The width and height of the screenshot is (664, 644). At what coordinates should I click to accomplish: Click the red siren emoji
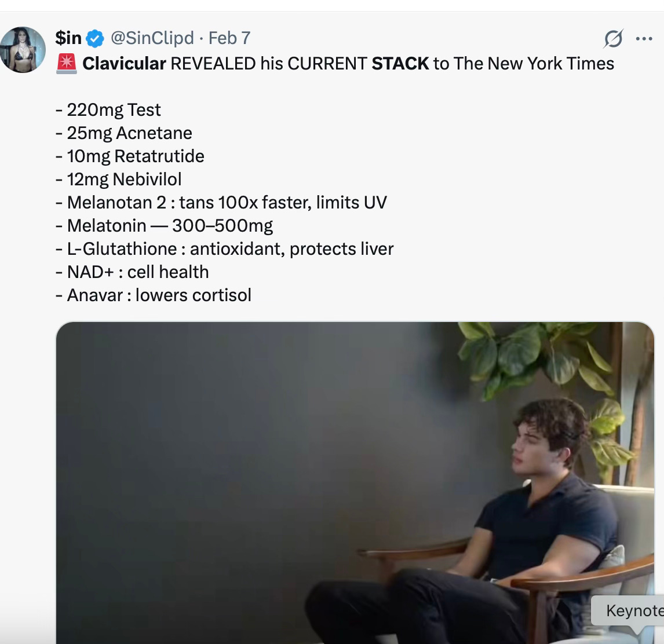pos(67,64)
